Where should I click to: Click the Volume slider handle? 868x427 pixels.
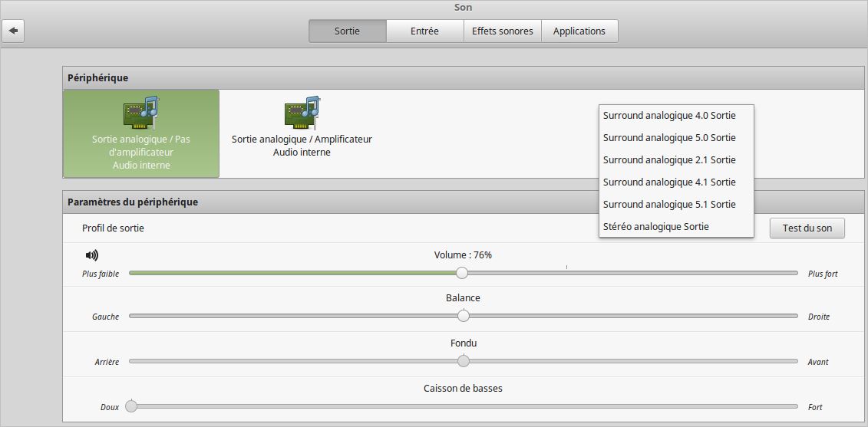point(462,273)
